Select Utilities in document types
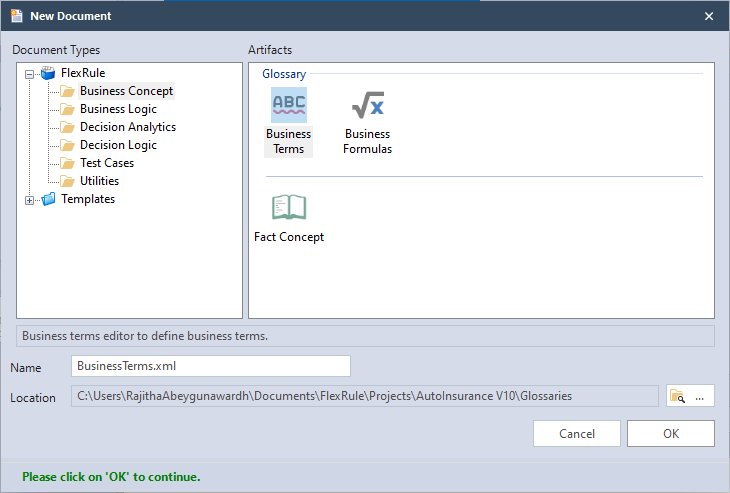 [x=99, y=181]
